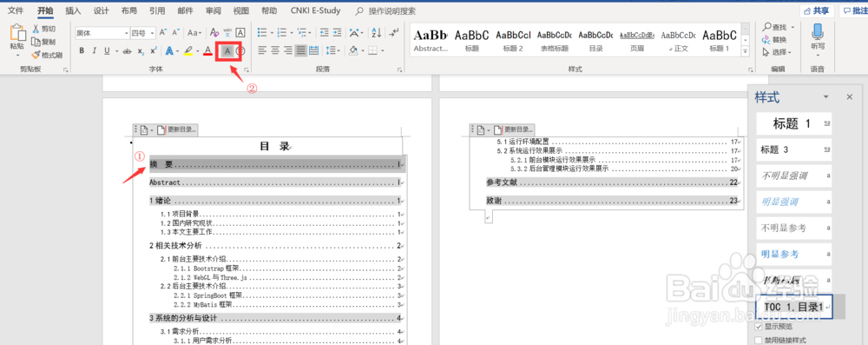Open the File (文件) tab
The width and height of the screenshot is (868, 345).
(16, 10)
